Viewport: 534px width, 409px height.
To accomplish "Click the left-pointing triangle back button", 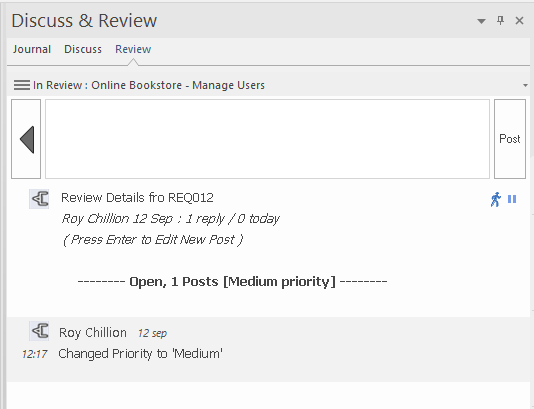I will click(x=26, y=139).
